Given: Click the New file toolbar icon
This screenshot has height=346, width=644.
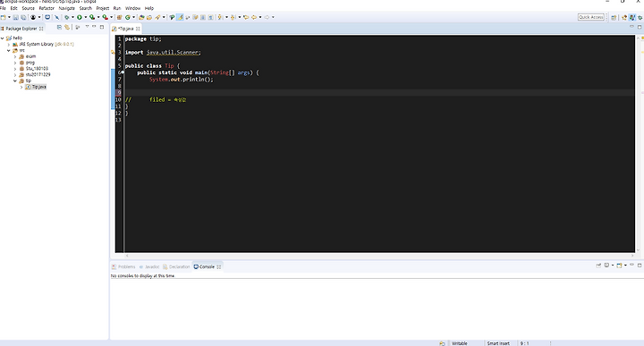Looking at the screenshot, I should (4, 17).
